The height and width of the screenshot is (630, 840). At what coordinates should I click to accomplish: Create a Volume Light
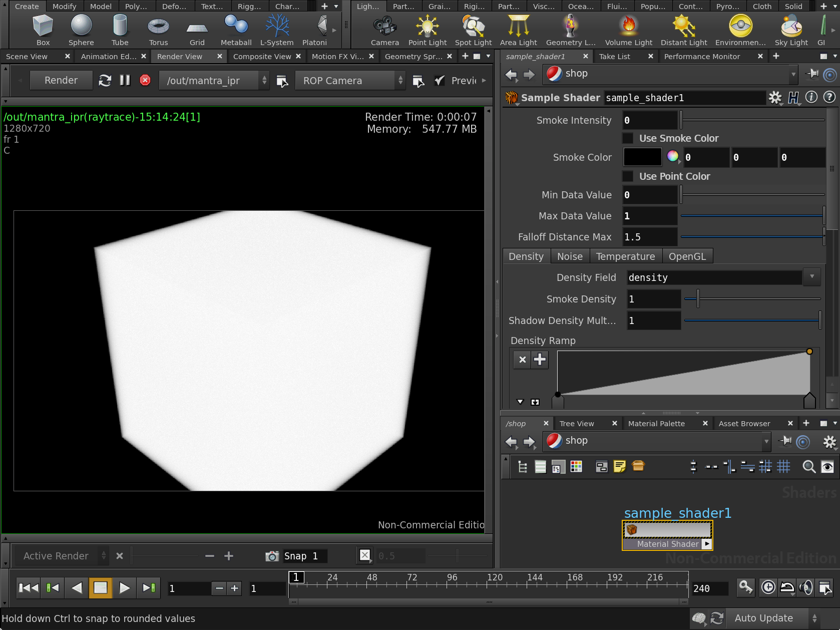[x=628, y=30]
